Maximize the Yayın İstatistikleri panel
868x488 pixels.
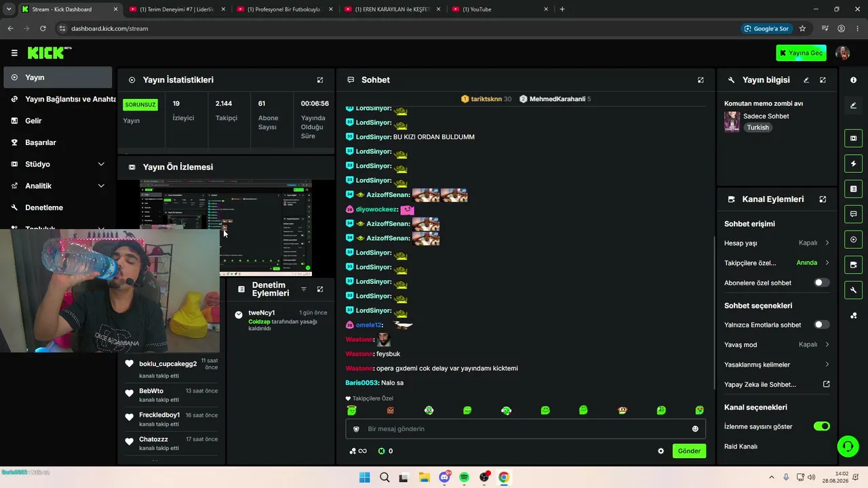click(x=320, y=80)
